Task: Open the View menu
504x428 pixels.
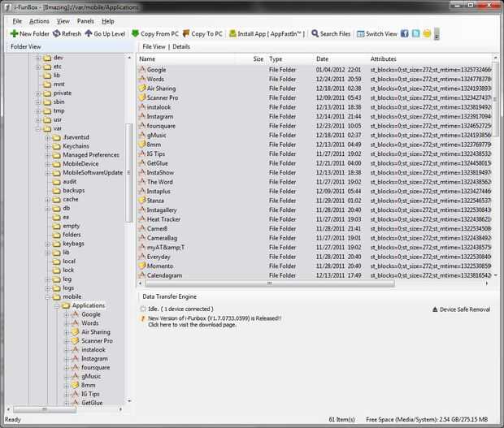Action: (x=63, y=21)
